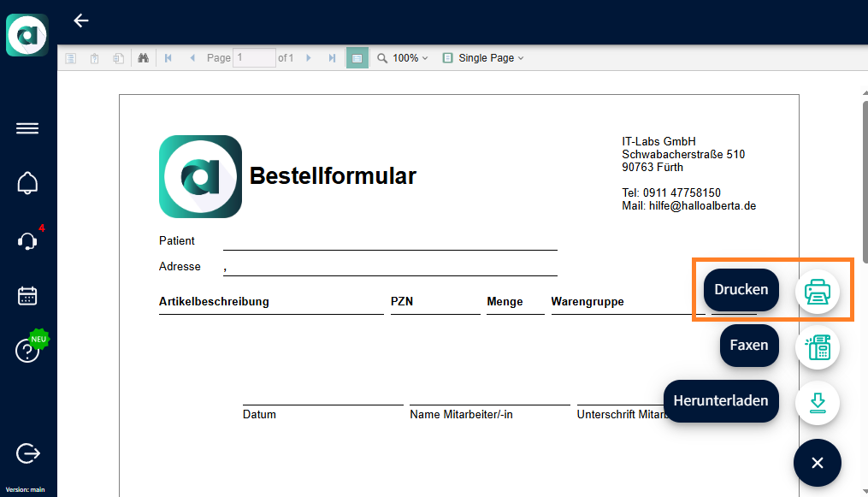Toggle the print layout view button
Viewport: 868px width, 497px height.
(x=357, y=58)
